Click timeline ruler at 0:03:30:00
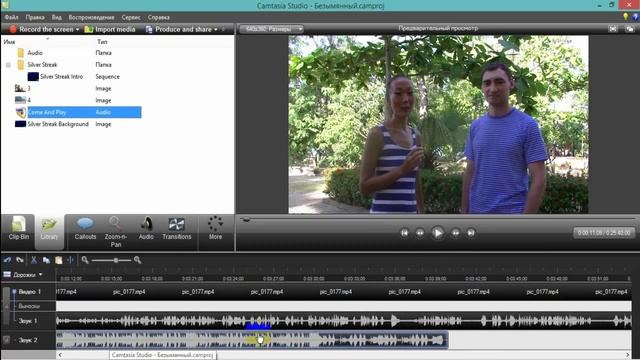 pos(314,278)
